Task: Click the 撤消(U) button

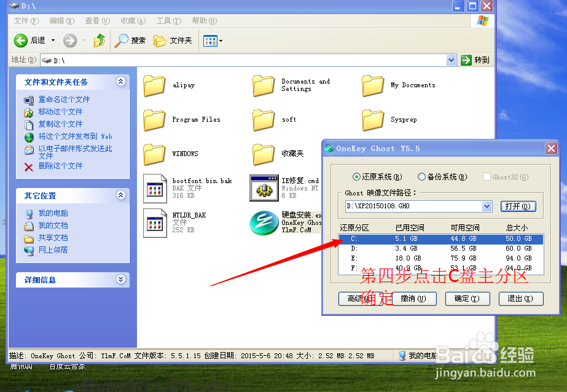Action: [413, 299]
